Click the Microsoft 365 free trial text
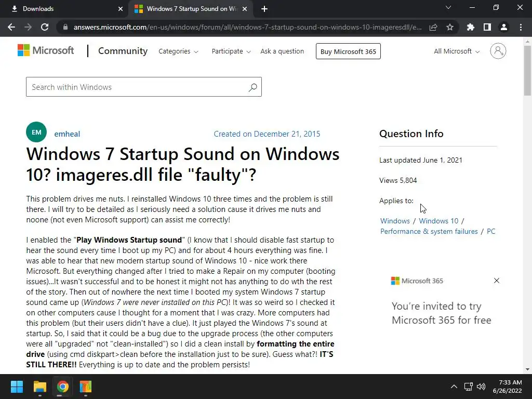Image resolution: width=532 pixels, height=399 pixels. click(442, 313)
